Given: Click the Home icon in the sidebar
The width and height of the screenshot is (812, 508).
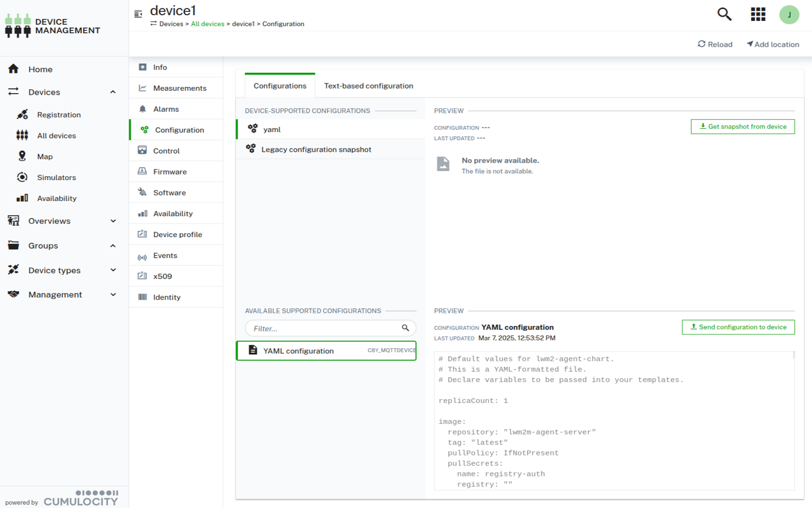Looking at the screenshot, I should pyautogui.click(x=14, y=69).
